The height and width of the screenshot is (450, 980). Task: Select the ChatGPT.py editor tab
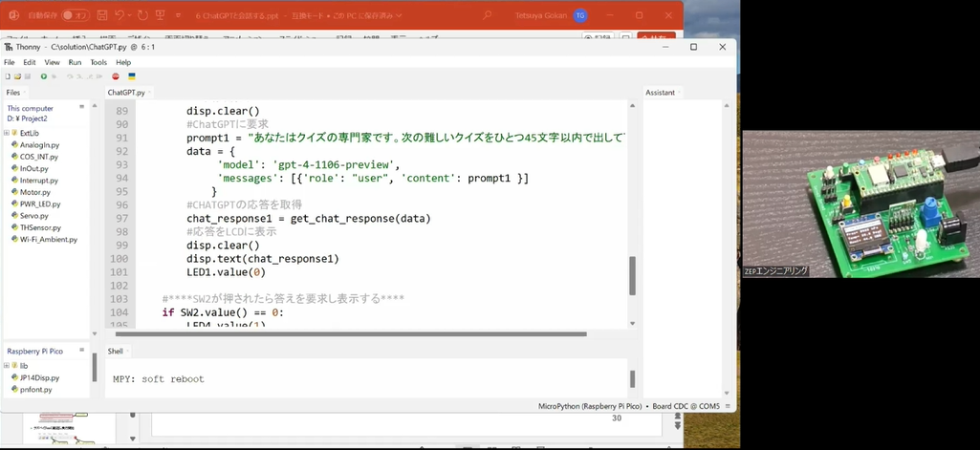coord(126,93)
